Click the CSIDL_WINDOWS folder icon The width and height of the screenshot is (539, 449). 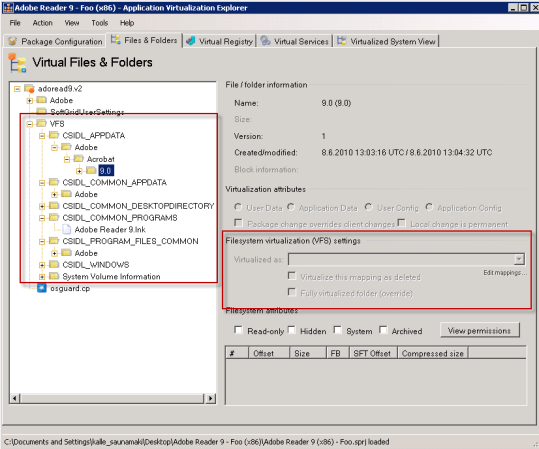[54, 264]
